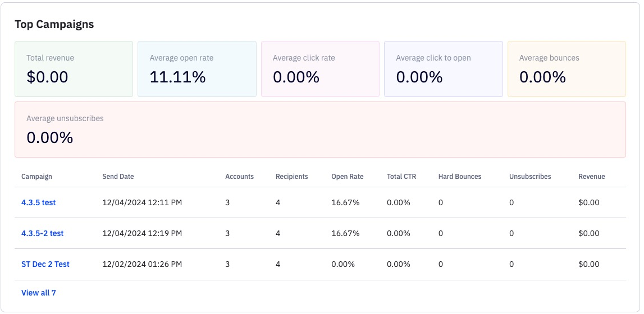Click the Total CTR column header
644x314 pixels.
pos(401,177)
